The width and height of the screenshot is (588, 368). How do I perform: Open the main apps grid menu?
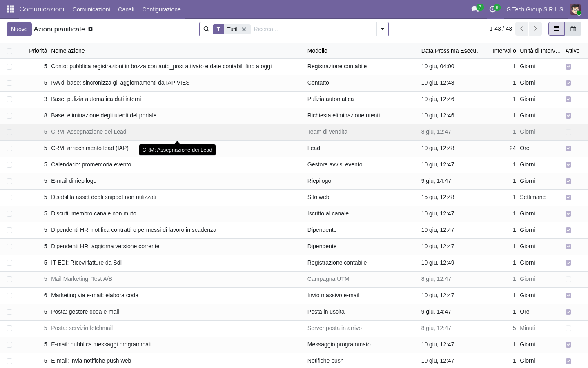pos(11,9)
